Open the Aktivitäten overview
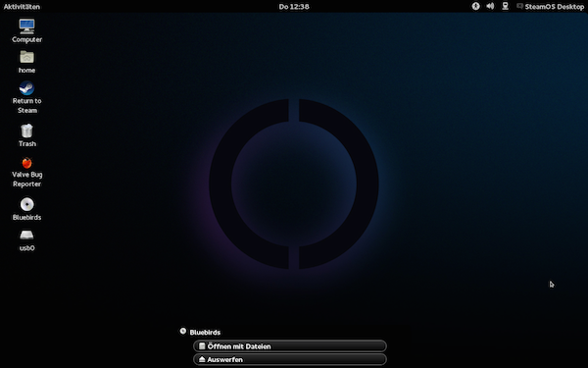Image resolution: width=588 pixels, height=368 pixels. [x=22, y=7]
